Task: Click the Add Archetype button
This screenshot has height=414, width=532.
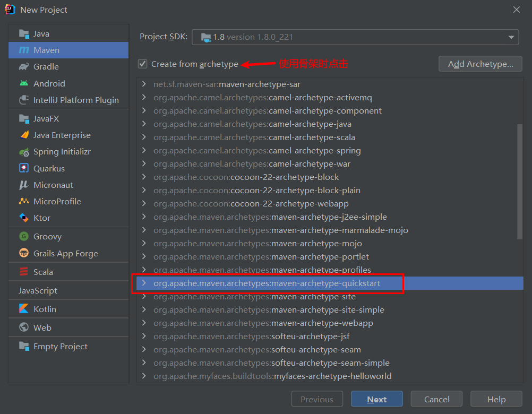Action: tap(480, 64)
